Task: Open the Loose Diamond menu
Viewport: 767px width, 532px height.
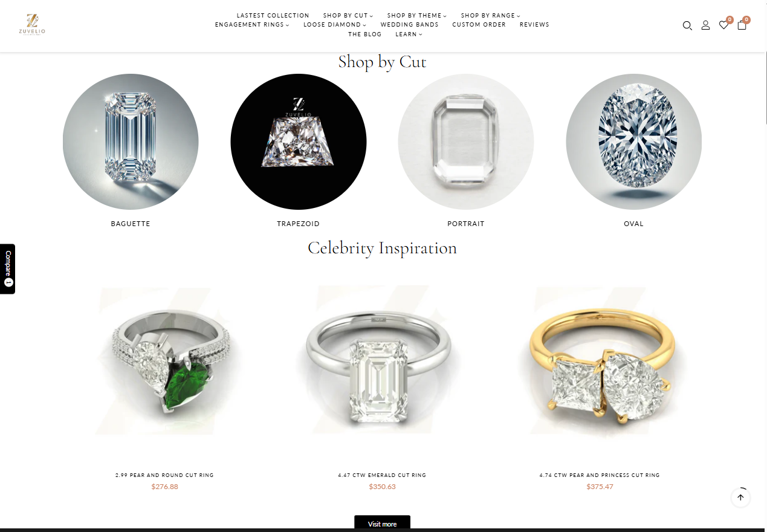Action: tap(335, 25)
